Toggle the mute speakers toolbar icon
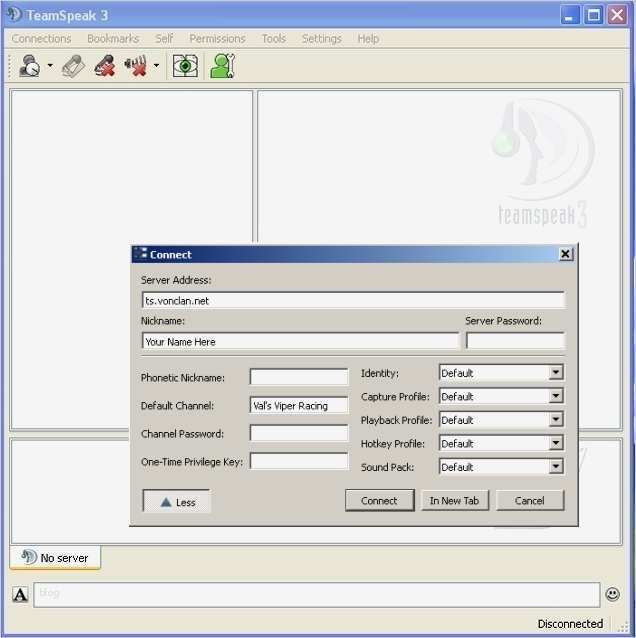The height and width of the screenshot is (638, 636). coord(136,66)
